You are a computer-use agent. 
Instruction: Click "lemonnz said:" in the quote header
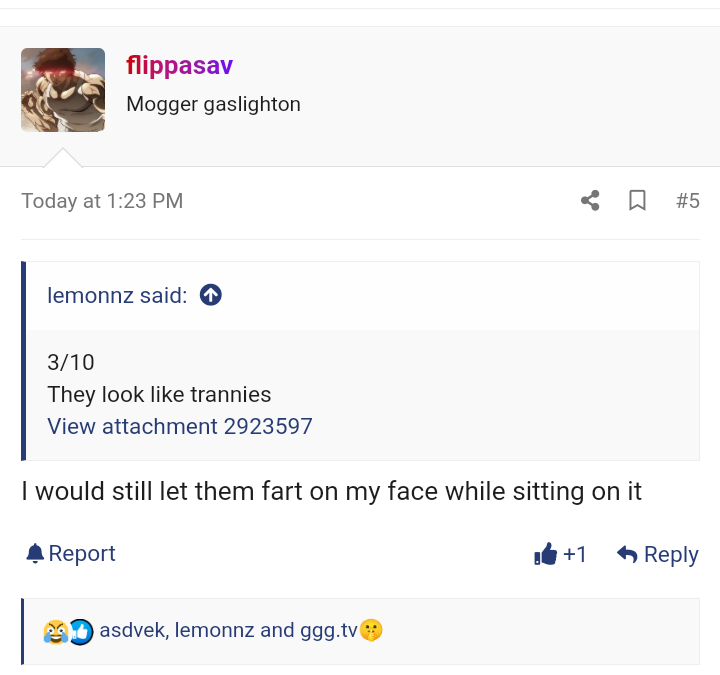[x=117, y=295]
